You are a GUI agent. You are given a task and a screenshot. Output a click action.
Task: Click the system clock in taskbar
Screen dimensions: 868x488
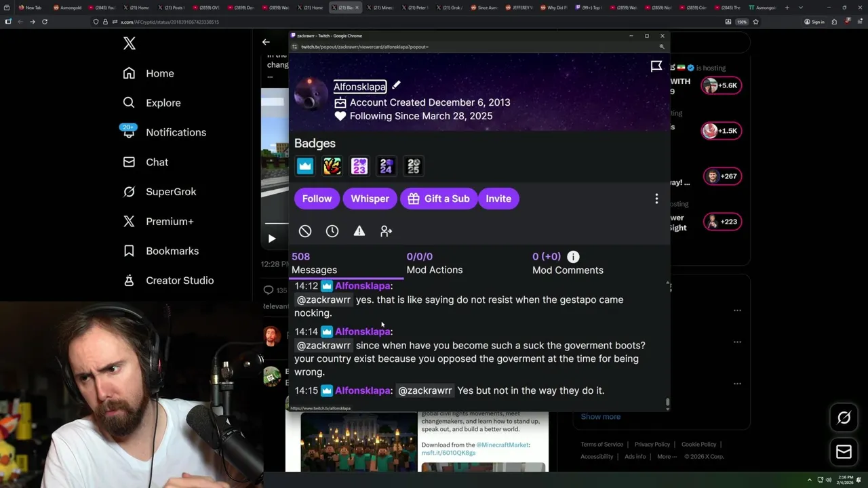tap(845, 481)
